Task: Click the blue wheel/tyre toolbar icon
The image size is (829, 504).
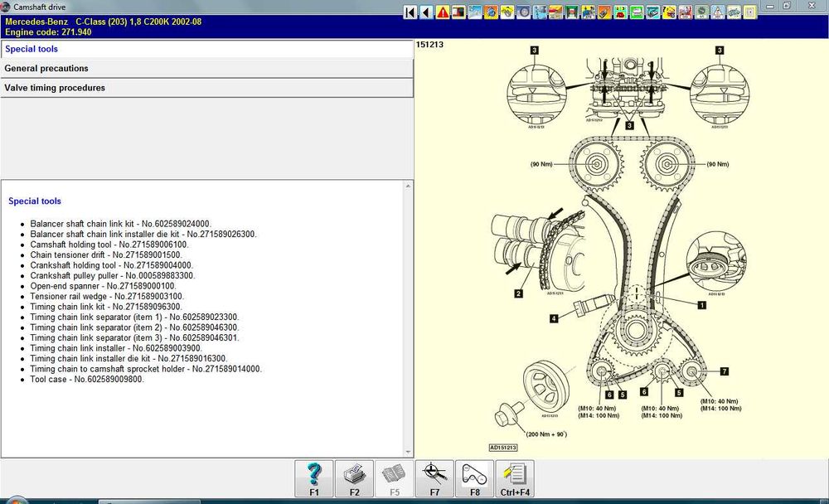Action: [523, 12]
